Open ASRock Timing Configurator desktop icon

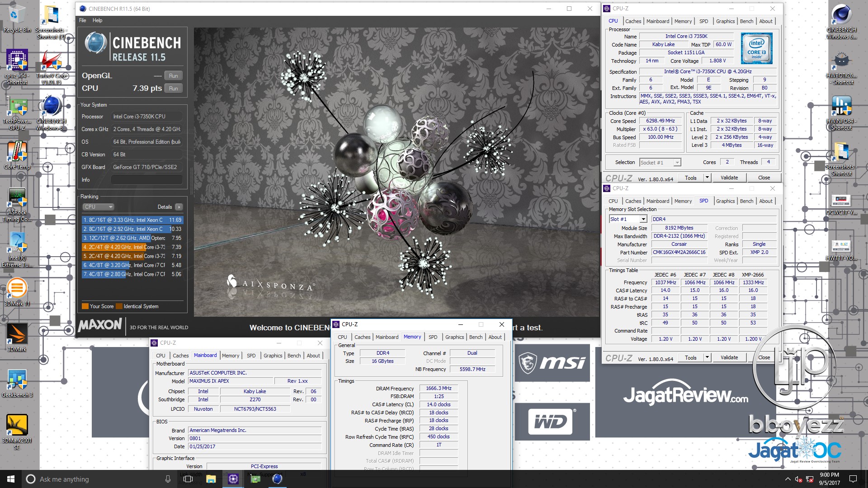(x=17, y=204)
